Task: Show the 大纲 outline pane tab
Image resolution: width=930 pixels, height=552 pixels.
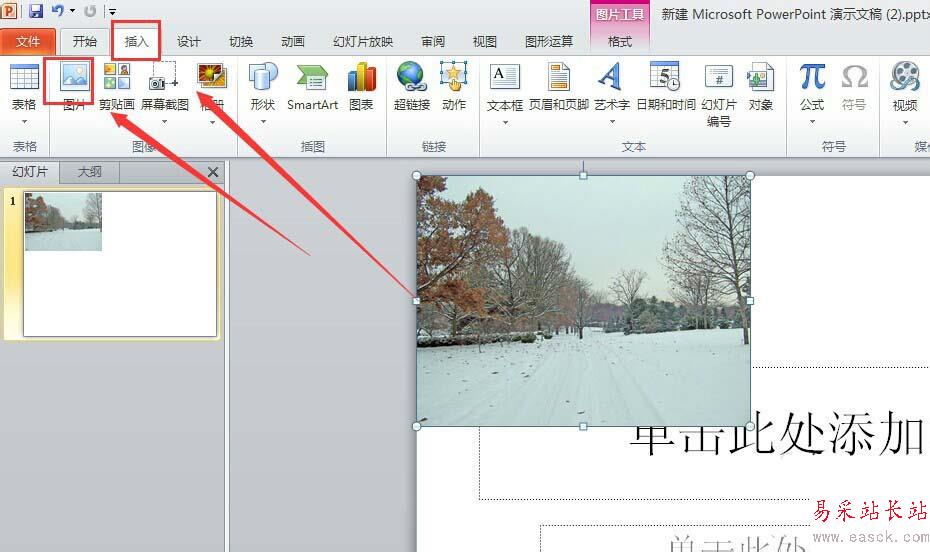Action: click(90, 172)
